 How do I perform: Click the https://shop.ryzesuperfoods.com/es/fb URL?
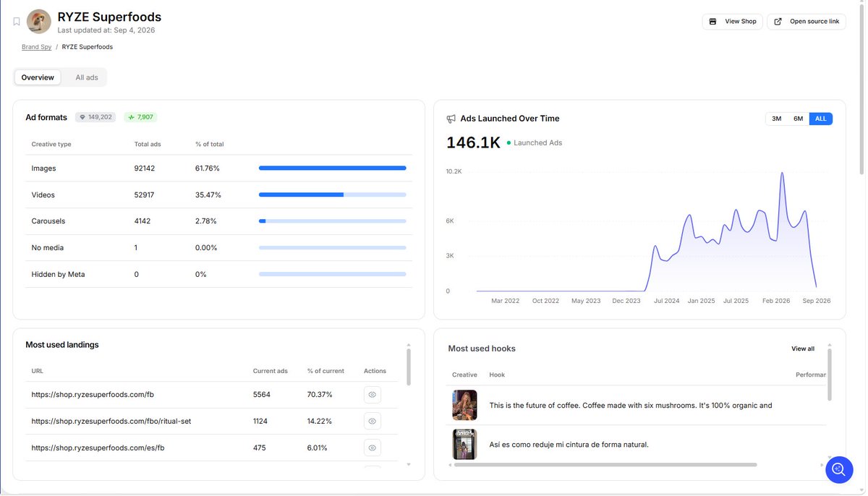(x=98, y=448)
